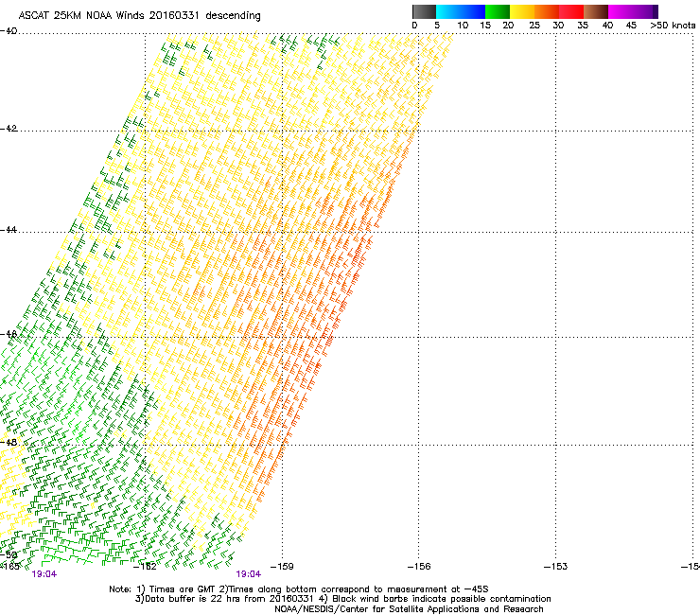The width and height of the screenshot is (700, 615).
Task: Click the purple 19:04 time near -159
Action: coord(249,574)
